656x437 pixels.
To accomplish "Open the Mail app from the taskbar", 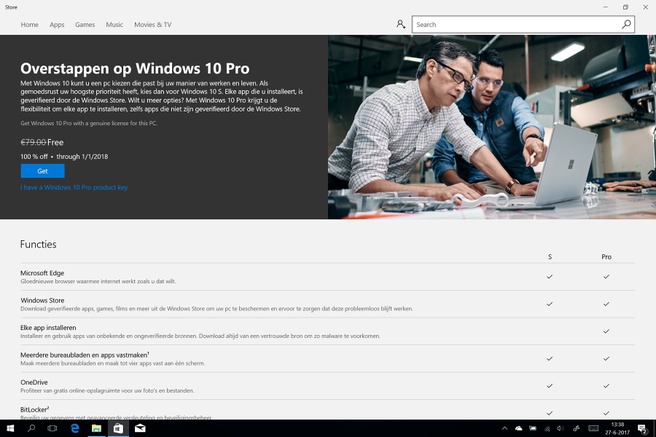I will [140, 428].
